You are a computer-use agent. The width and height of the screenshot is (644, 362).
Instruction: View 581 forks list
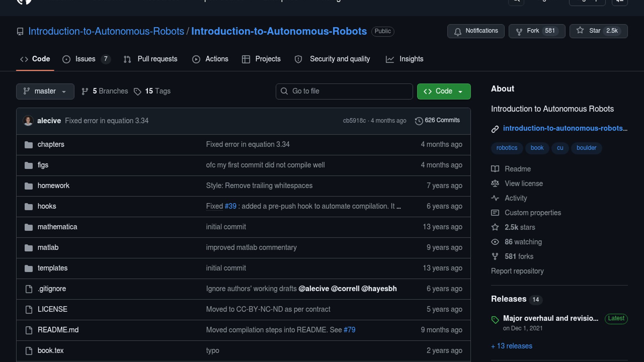[x=519, y=256]
